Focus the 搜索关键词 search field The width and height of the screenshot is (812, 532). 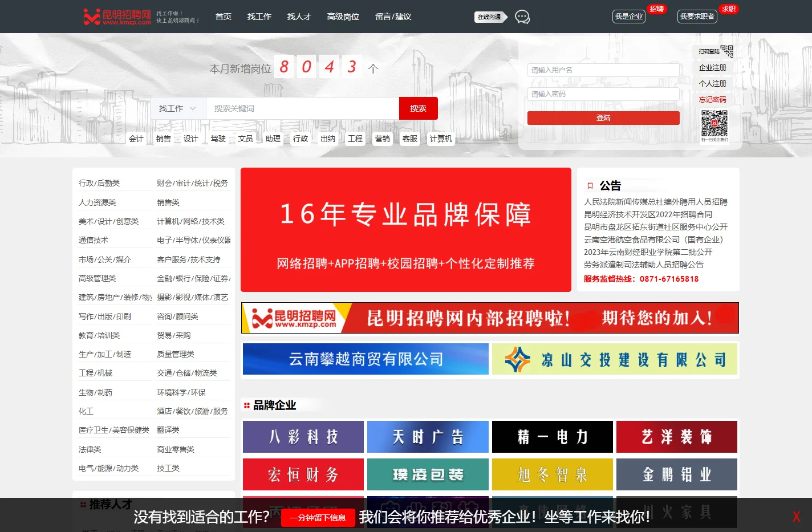coord(302,108)
